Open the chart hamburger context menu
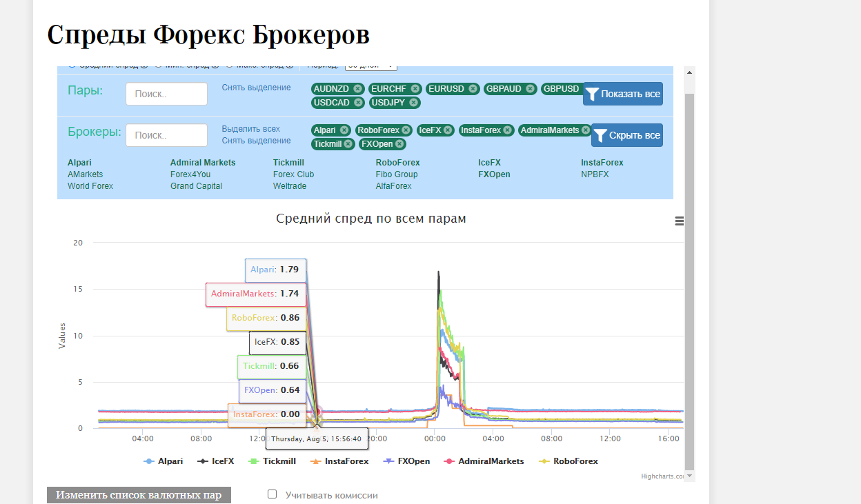The height and width of the screenshot is (504, 861). coord(680,221)
